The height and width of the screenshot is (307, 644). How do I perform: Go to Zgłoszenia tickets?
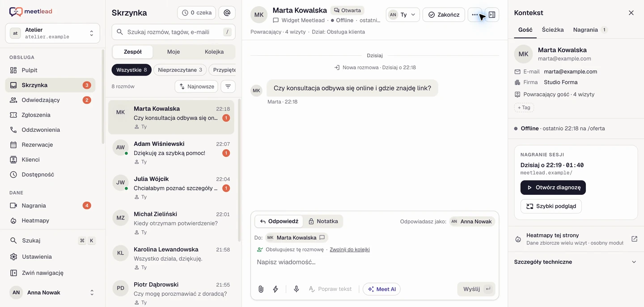50,115
